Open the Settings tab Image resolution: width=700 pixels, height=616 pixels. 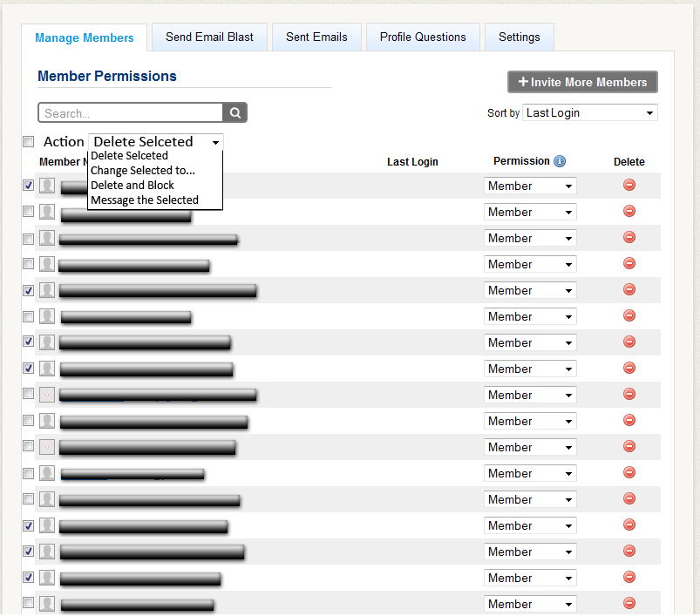(519, 37)
